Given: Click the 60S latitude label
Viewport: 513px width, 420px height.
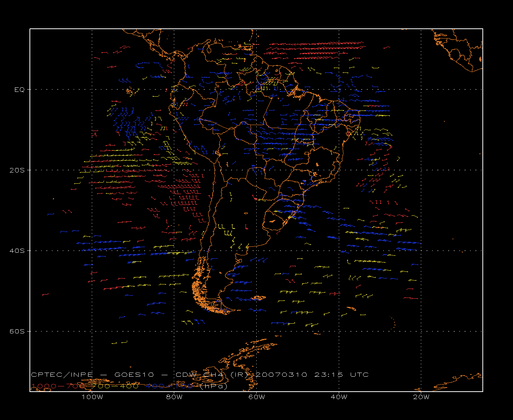Looking at the screenshot, I should 18,332.
